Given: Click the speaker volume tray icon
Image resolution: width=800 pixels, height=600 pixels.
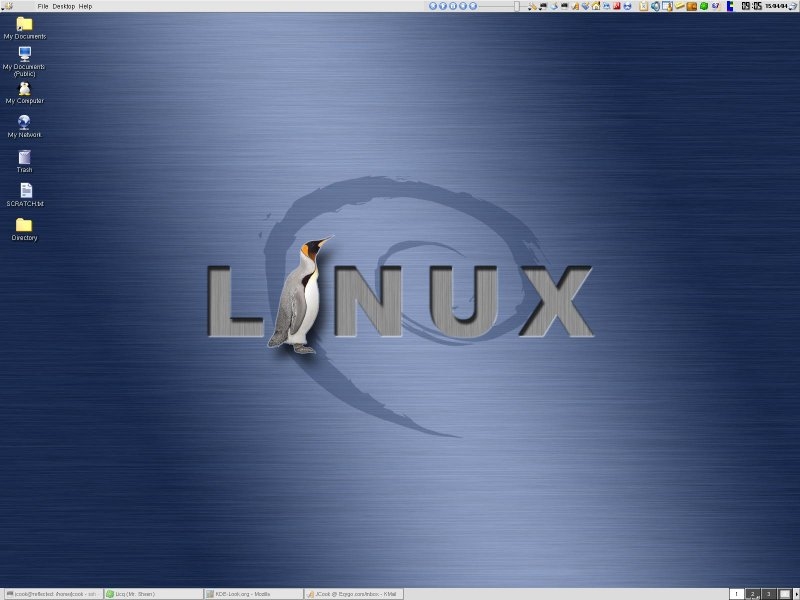Looking at the screenshot, I should 656,6.
